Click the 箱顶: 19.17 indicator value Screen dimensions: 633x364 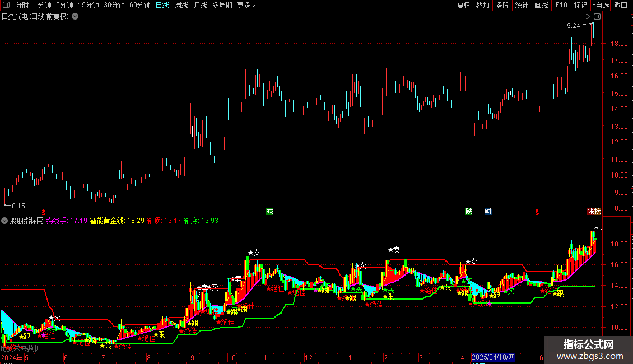pos(164,221)
